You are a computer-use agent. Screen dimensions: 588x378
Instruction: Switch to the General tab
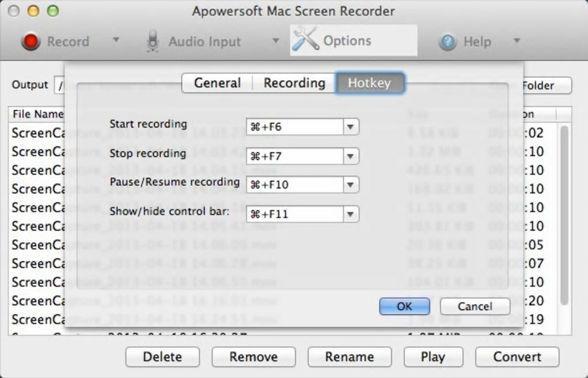[x=217, y=83]
